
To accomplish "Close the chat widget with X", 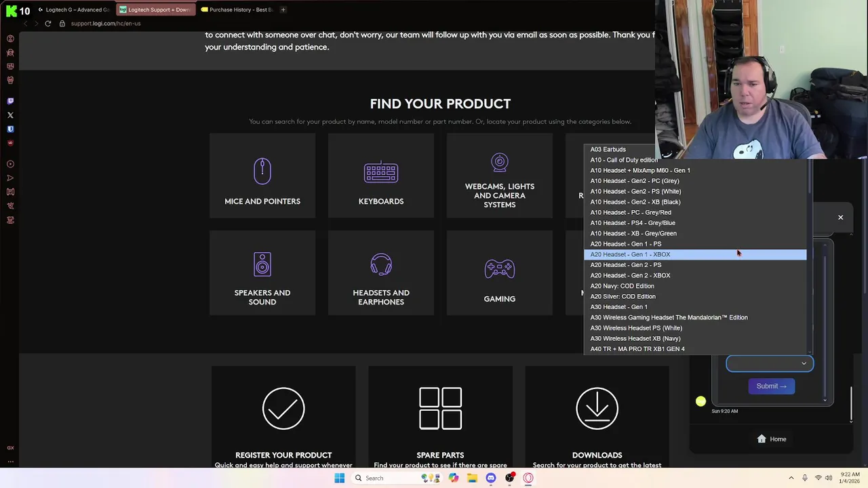I will coord(840,218).
